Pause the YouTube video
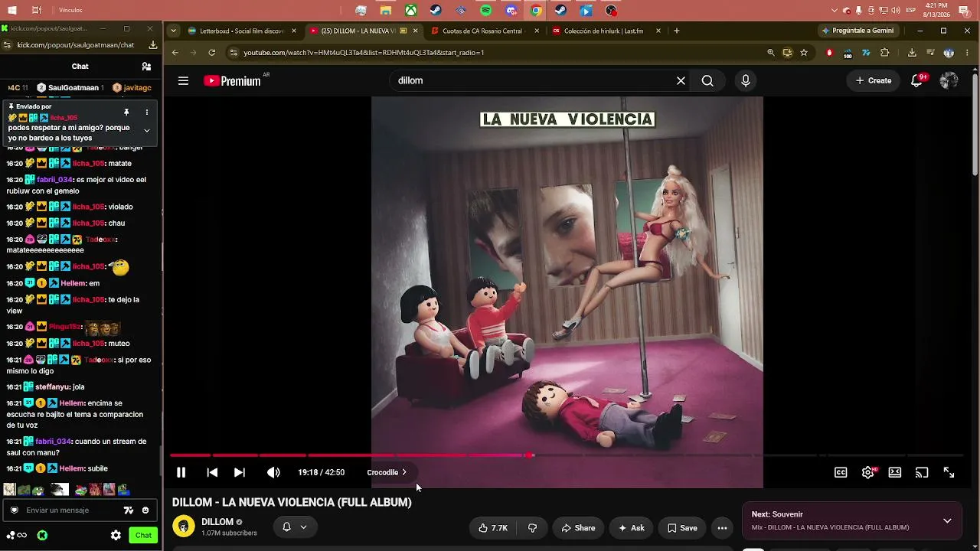 pyautogui.click(x=181, y=473)
